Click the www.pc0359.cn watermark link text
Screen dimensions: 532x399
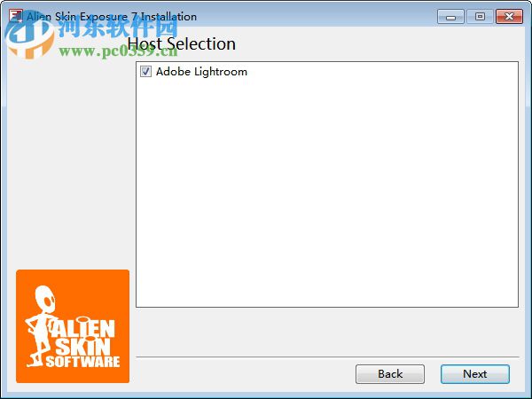[118, 51]
